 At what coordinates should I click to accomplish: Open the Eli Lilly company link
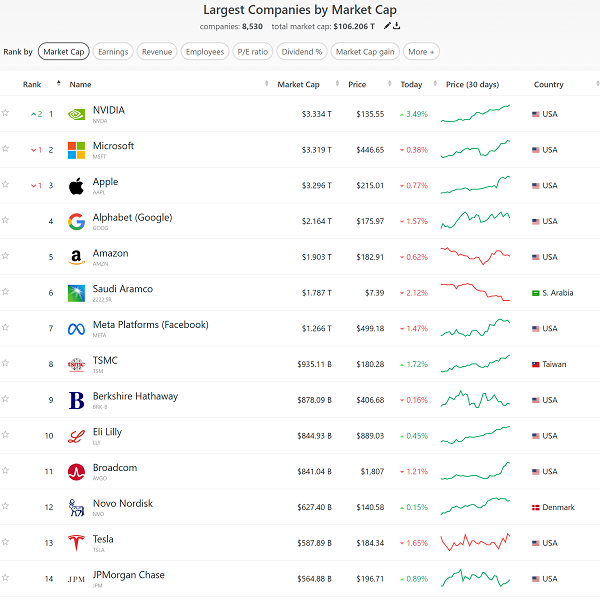coord(107,432)
